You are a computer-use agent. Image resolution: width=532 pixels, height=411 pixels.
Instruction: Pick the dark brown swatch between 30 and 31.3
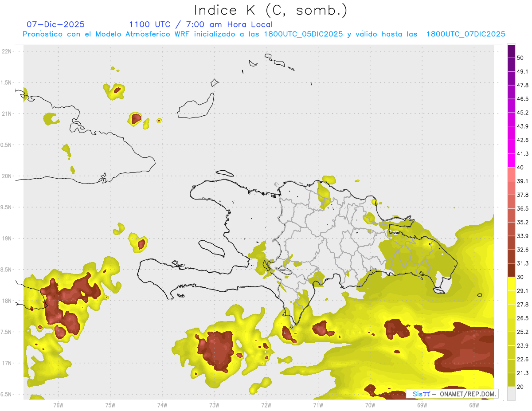point(511,270)
